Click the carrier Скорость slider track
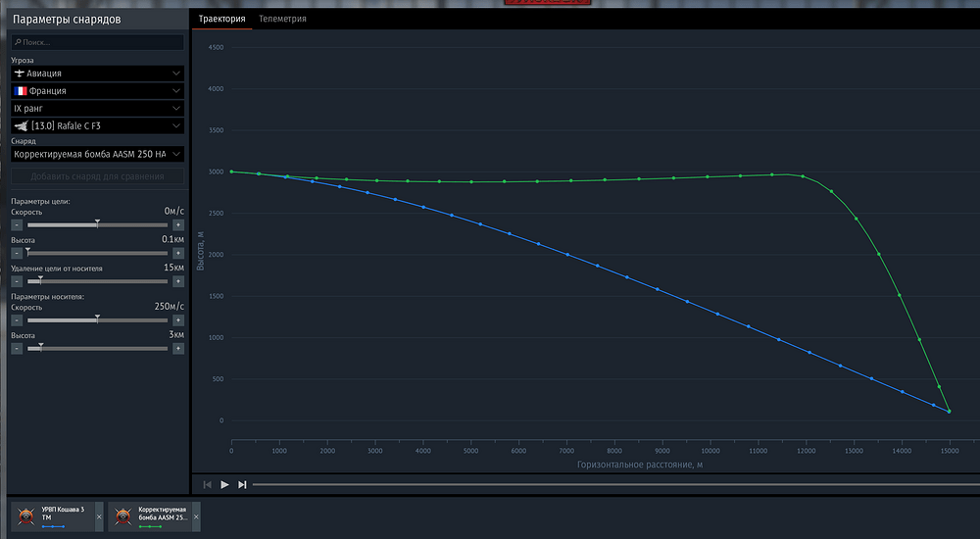 coord(97,320)
